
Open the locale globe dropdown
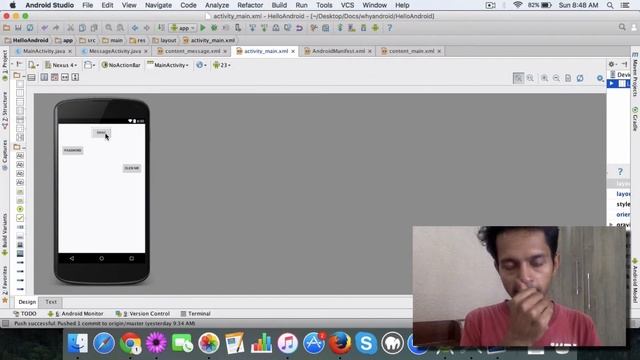(x=201, y=65)
